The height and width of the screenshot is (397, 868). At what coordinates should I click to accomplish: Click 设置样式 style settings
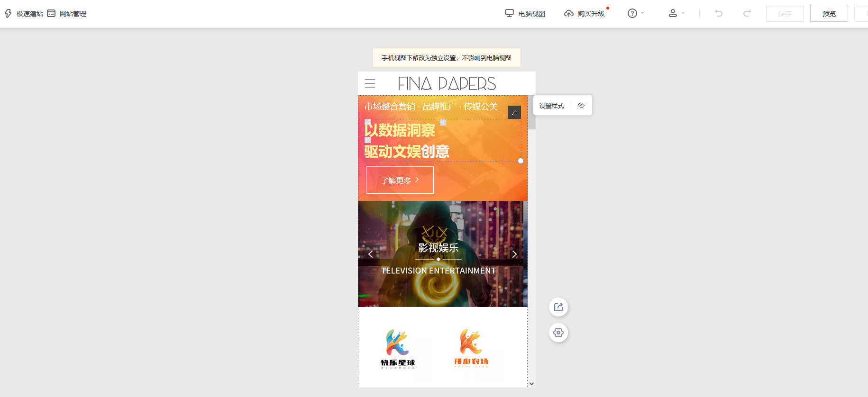[551, 106]
